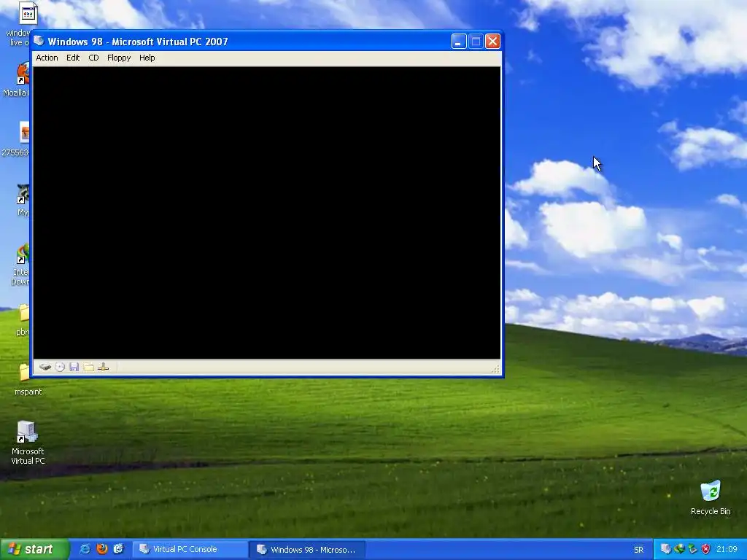The image size is (747, 560).
Task: Select the Recycle Bin on the desktop
Action: pyautogui.click(x=711, y=497)
